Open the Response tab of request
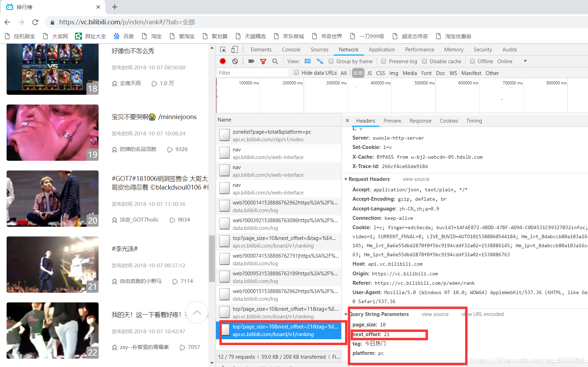This screenshot has height=367, width=588. point(420,121)
